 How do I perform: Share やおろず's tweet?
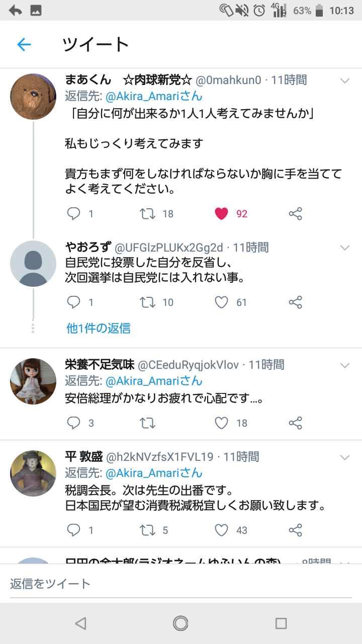pos(296,302)
